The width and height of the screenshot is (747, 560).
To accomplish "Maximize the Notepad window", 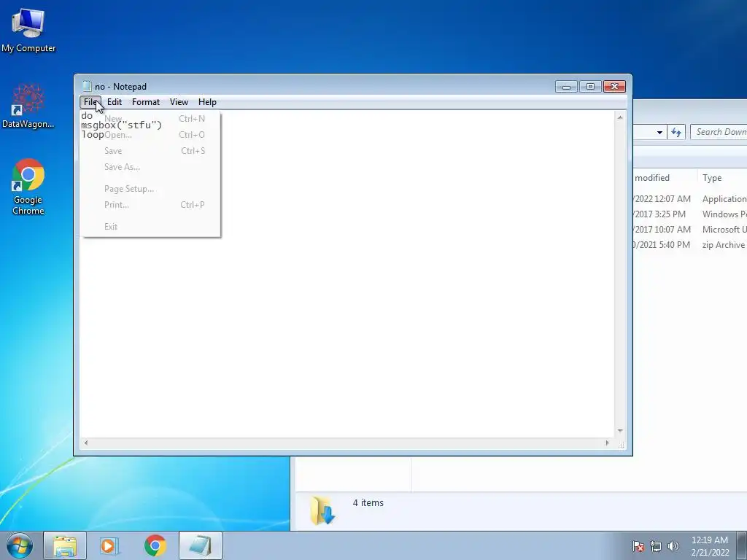I will (x=590, y=86).
